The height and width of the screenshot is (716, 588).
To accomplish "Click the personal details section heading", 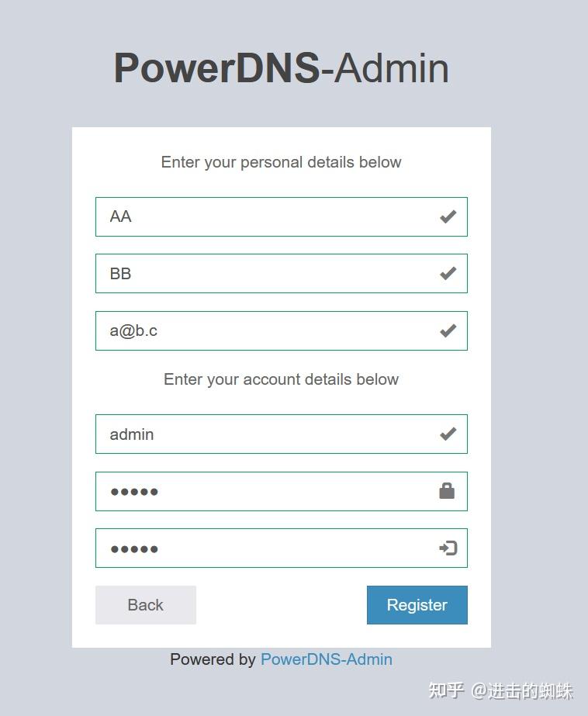I will [281, 162].
